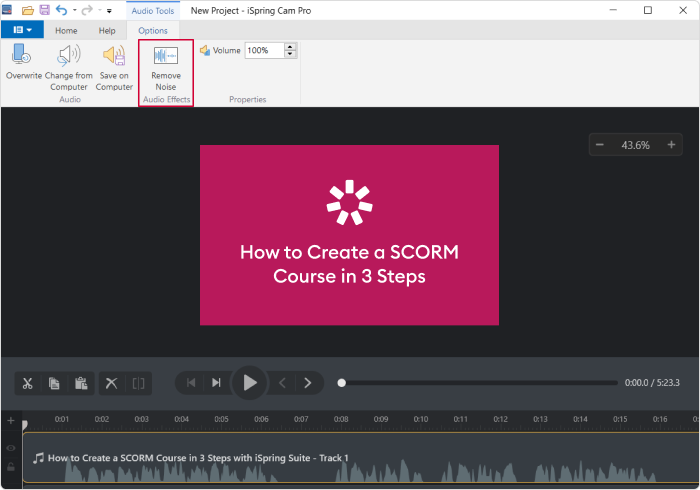The width and height of the screenshot is (700, 490).
Task: Redo the last action
Action: click(x=87, y=10)
